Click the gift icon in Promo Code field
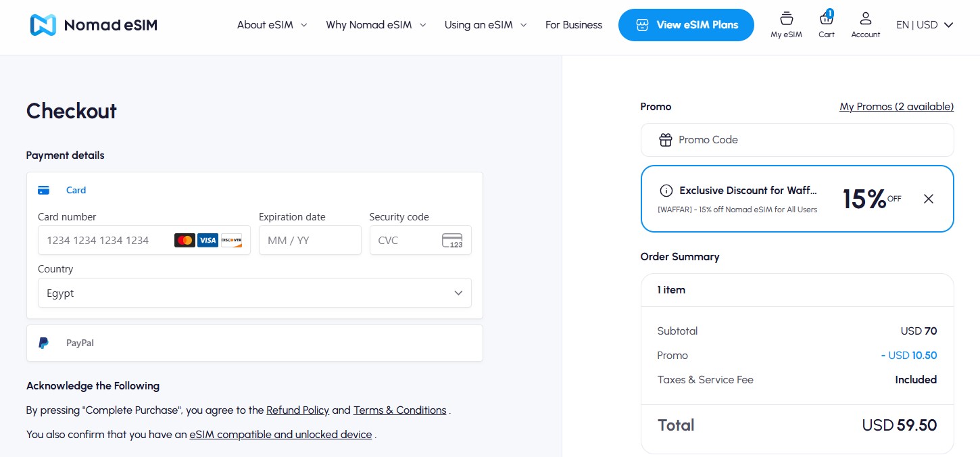980x457 pixels. click(666, 140)
